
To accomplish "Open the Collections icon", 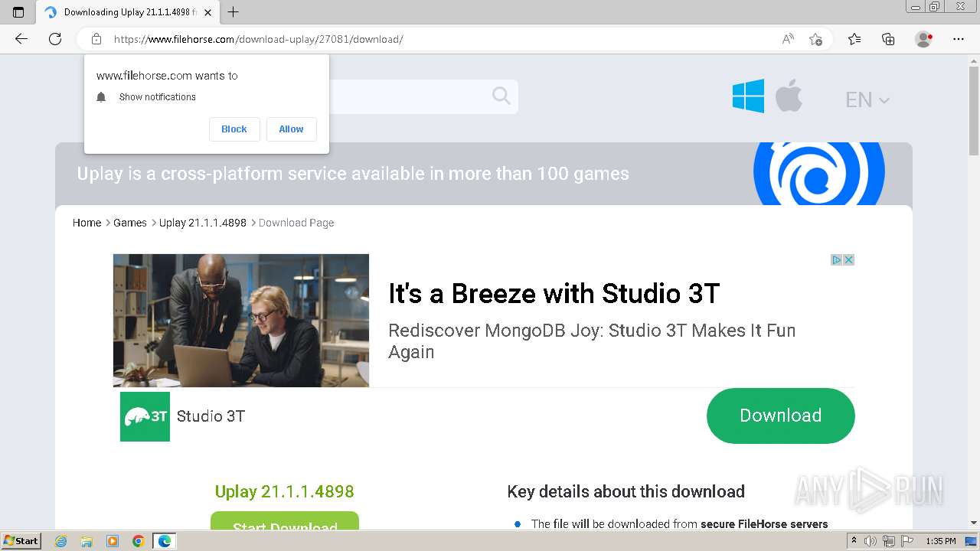I will click(x=888, y=39).
